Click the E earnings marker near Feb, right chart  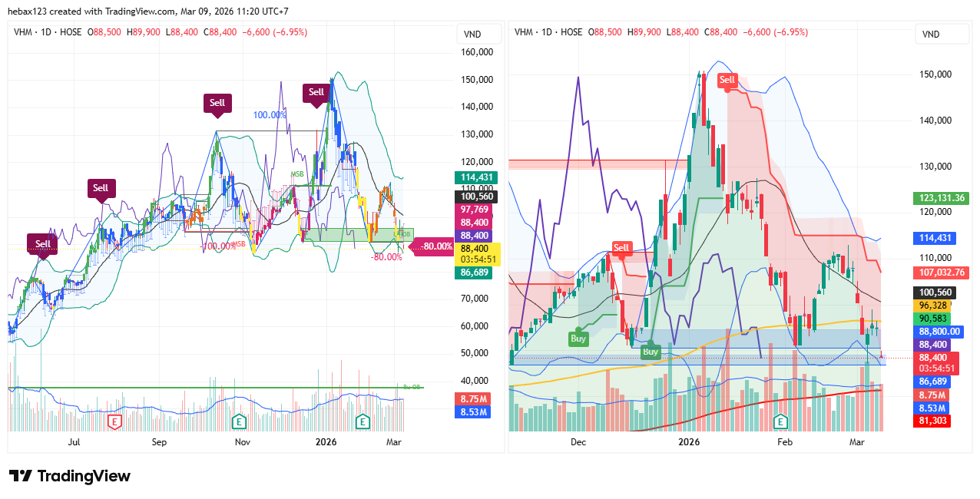781,421
